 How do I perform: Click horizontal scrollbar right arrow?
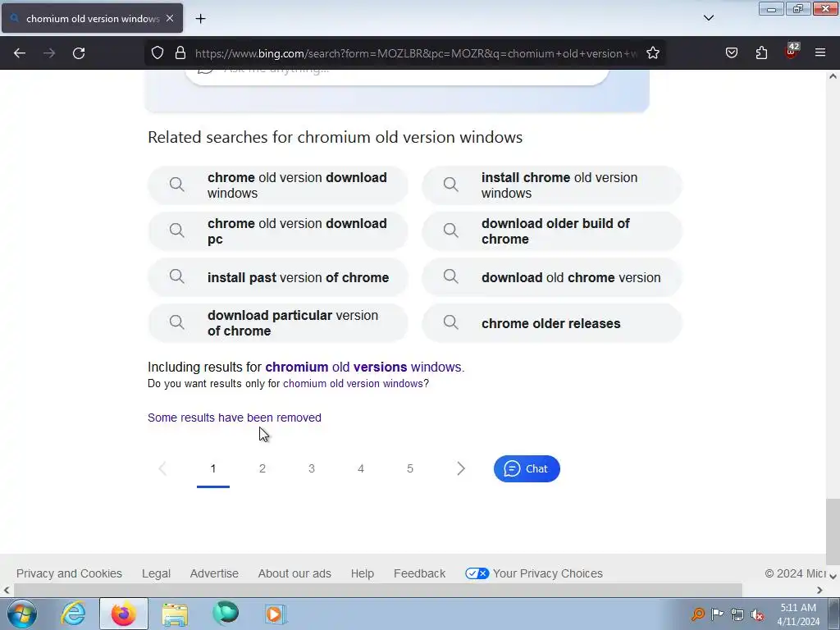point(819,591)
